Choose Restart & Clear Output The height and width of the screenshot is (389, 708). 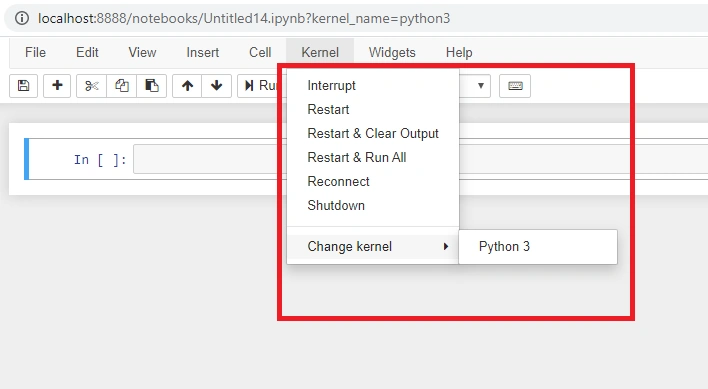[373, 133]
